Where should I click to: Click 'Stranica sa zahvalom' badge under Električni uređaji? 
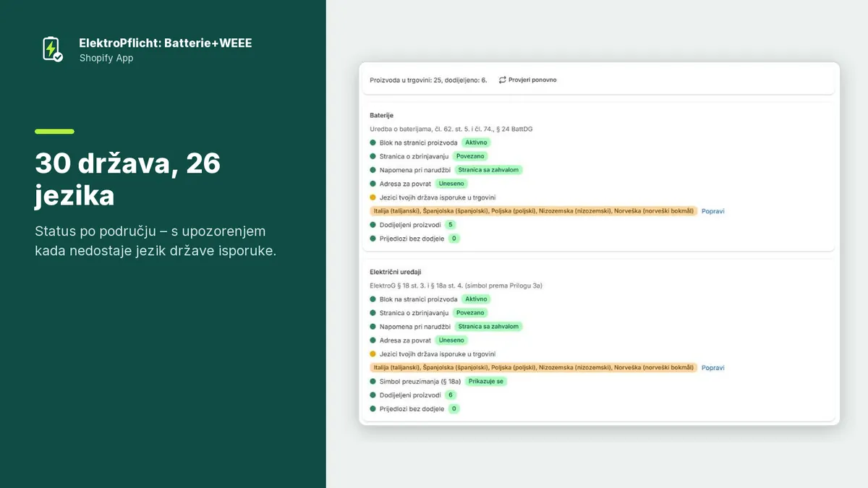pos(489,327)
